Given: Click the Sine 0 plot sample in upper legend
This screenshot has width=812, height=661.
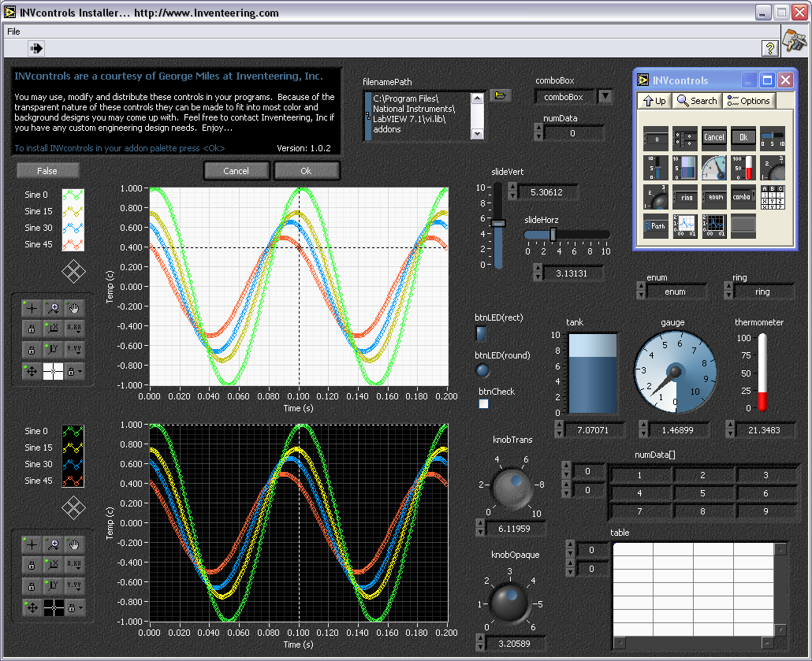Looking at the screenshot, I should [x=73, y=195].
